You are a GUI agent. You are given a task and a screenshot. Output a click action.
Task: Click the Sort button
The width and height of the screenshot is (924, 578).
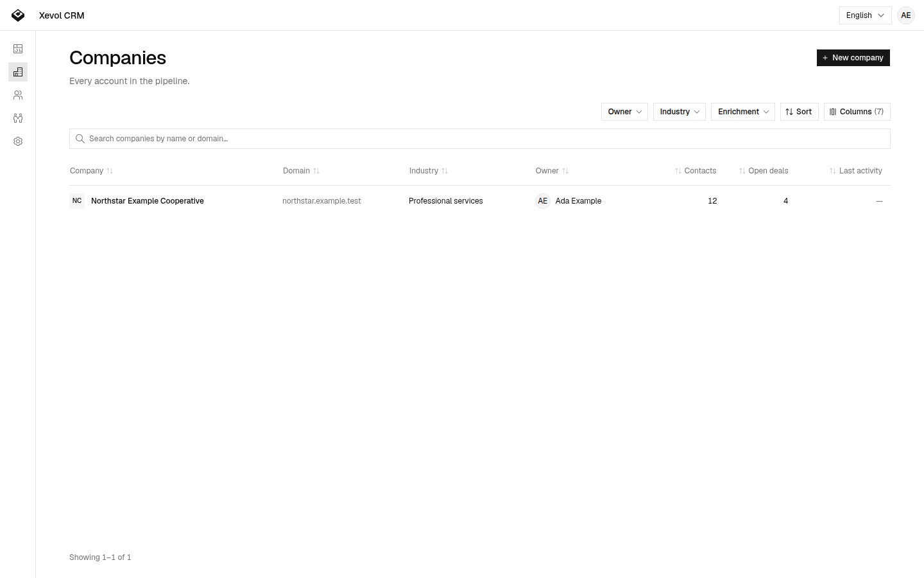[799, 112]
